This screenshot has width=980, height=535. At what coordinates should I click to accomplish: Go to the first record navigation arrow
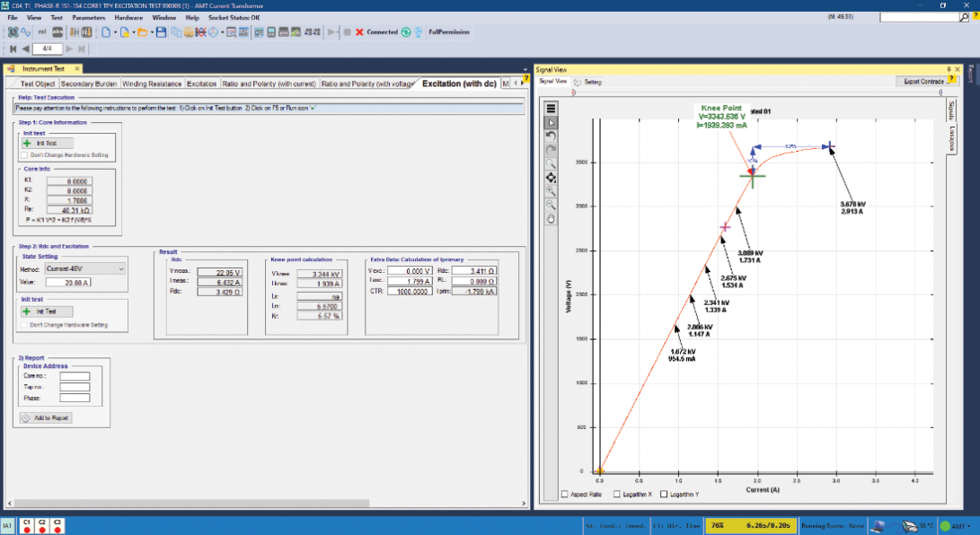tap(13, 49)
